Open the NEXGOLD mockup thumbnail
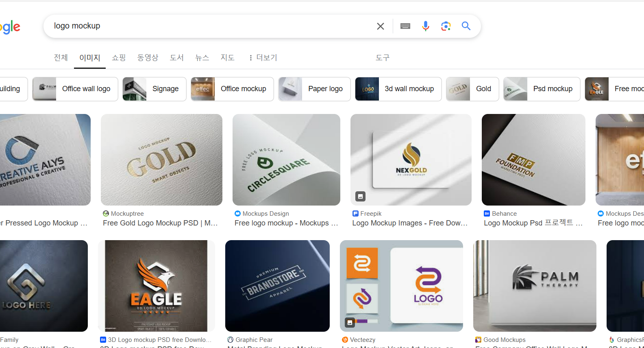Viewport: 644px width, 348px height. pos(411,160)
